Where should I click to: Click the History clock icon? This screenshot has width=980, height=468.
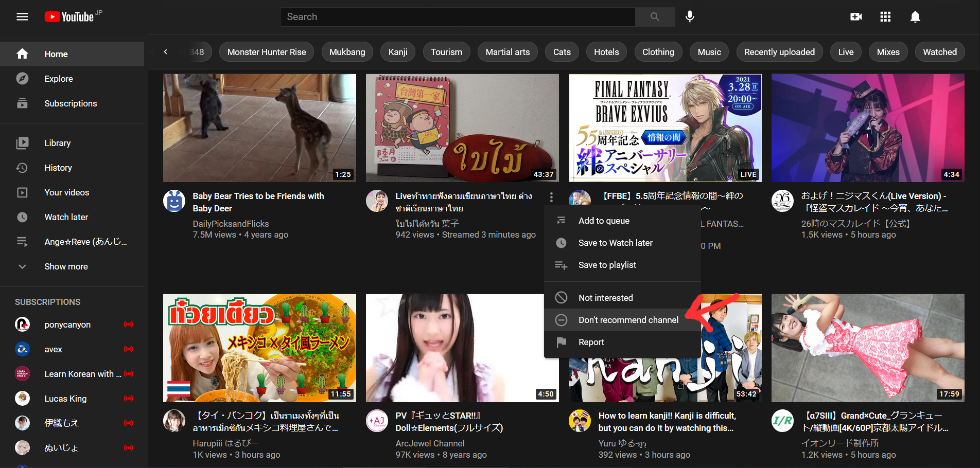coord(22,168)
